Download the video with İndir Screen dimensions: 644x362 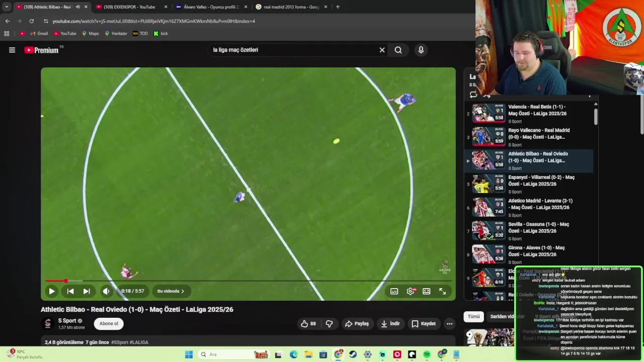pyautogui.click(x=390, y=324)
